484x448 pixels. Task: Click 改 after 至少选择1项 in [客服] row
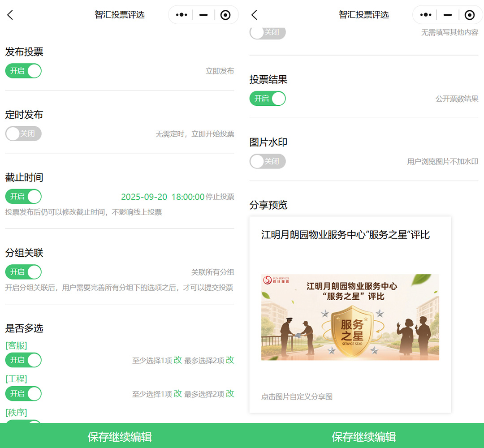coord(178,360)
